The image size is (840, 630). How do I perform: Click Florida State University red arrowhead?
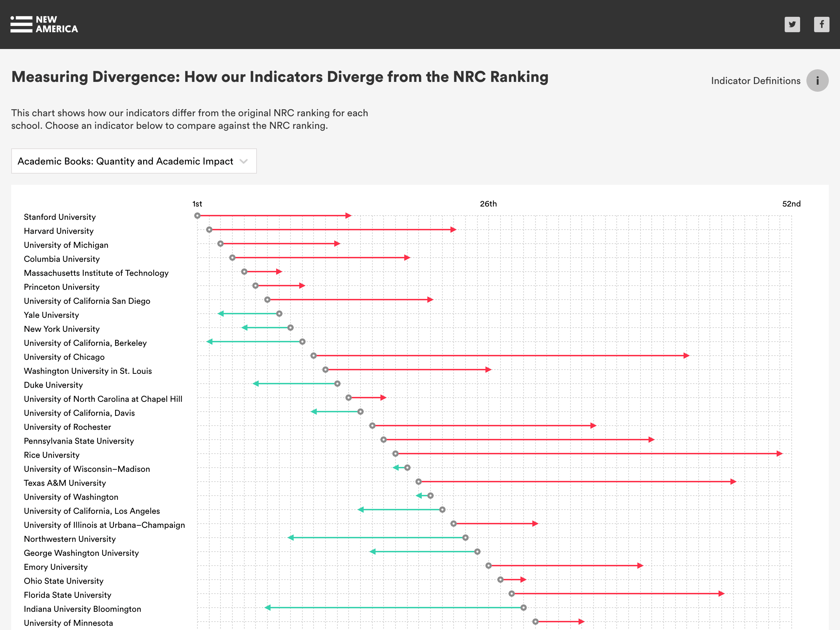pyautogui.click(x=721, y=594)
